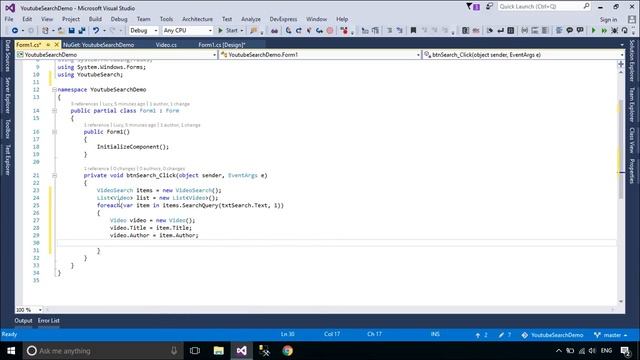
Task: Switch to the Video.cs tab
Action: point(166,45)
